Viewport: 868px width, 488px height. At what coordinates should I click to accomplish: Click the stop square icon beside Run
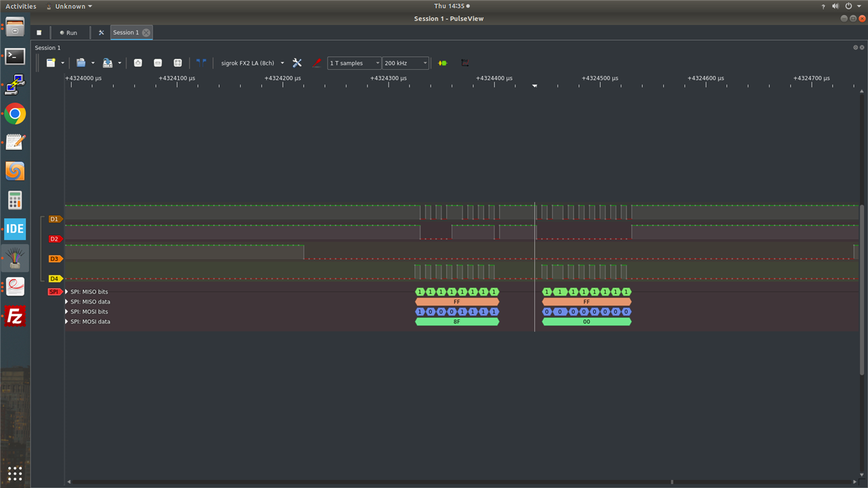pyautogui.click(x=39, y=33)
